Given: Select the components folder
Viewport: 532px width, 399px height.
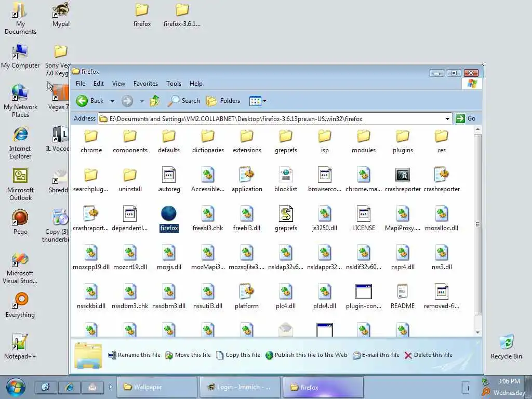Looking at the screenshot, I should click(130, 142).
